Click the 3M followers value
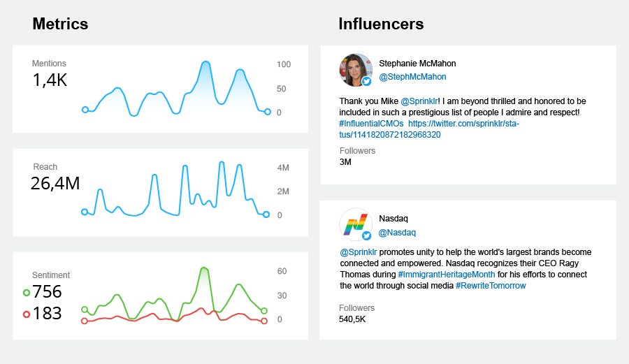The width and height of the screenshot is (629, 364). [345, 162]
